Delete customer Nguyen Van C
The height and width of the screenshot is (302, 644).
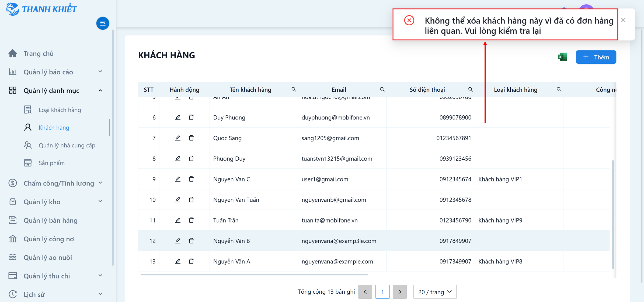pyautogui.click(x=191, y=179)
